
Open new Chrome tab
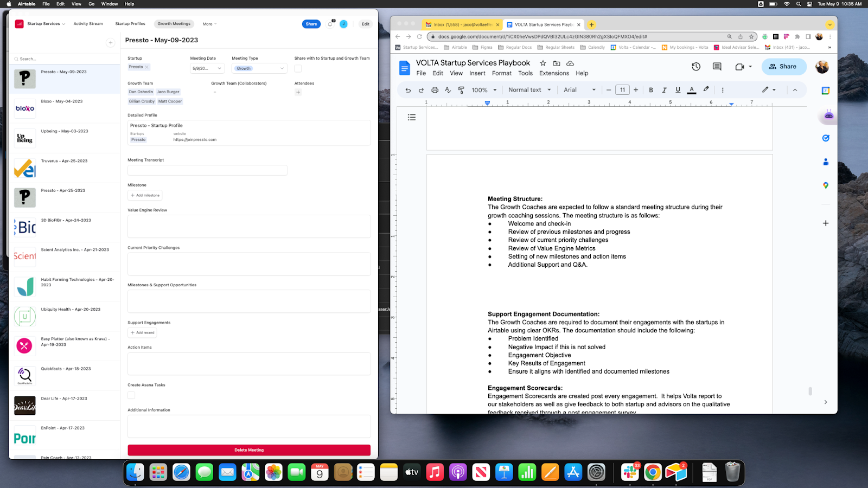click(x=591, y=24)
